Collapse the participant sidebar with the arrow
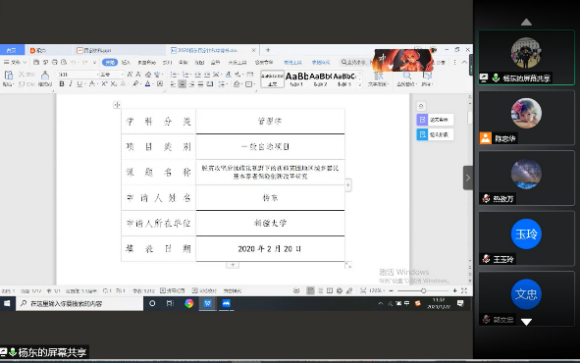The width and height of the screenshot is (580, 363). point(468,178)
